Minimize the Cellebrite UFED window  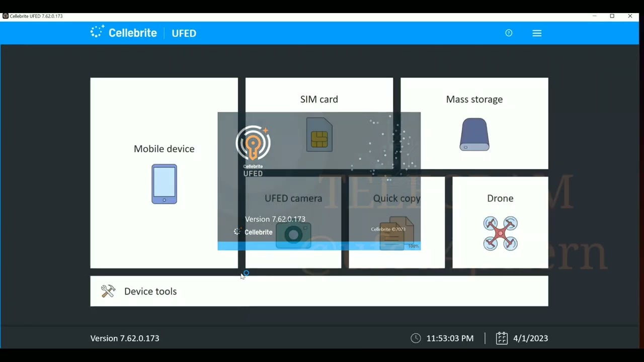tap(594, 16)
